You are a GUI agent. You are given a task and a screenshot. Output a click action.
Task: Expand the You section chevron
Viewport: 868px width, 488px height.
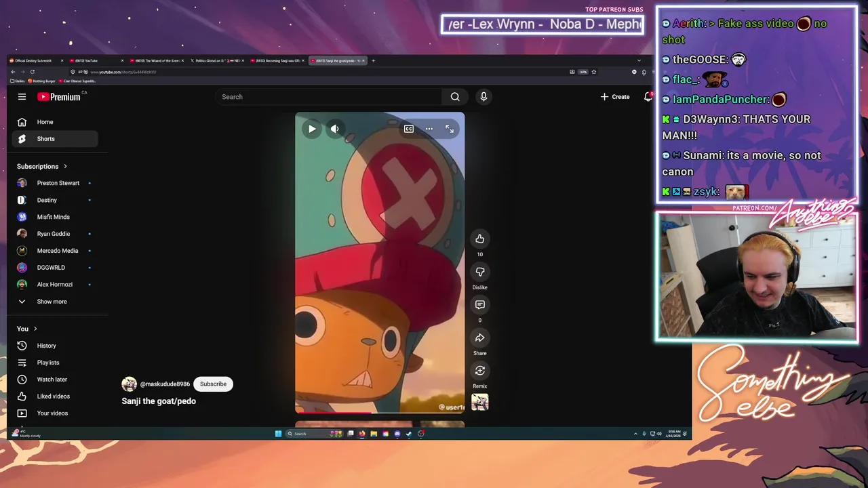coord(35,329)
